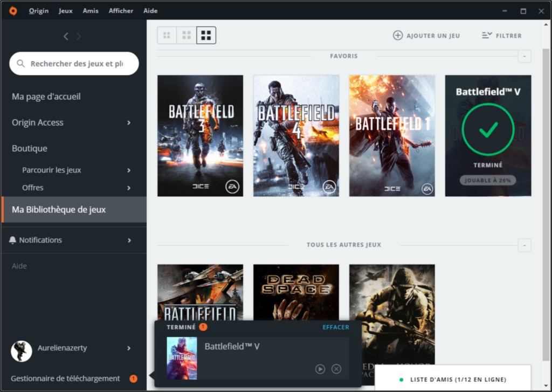Select the Dead Space cover

click(296, 292)
